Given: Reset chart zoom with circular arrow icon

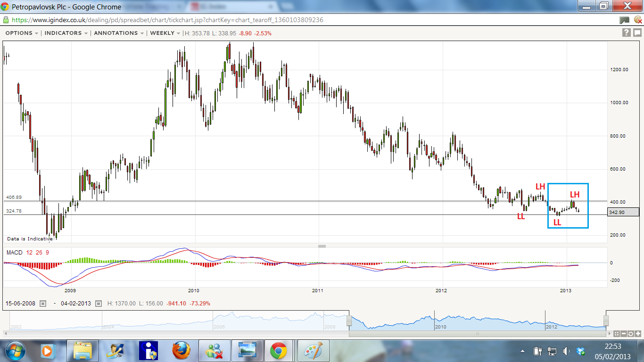Looking at the screenshot, I should (x=631, y=334).
